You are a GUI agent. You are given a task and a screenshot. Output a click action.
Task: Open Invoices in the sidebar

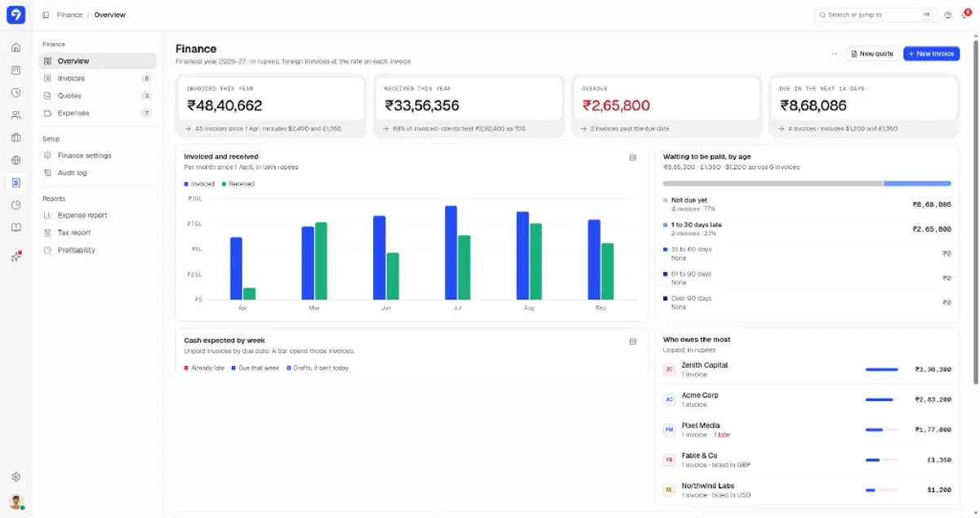tap(97, 78)
